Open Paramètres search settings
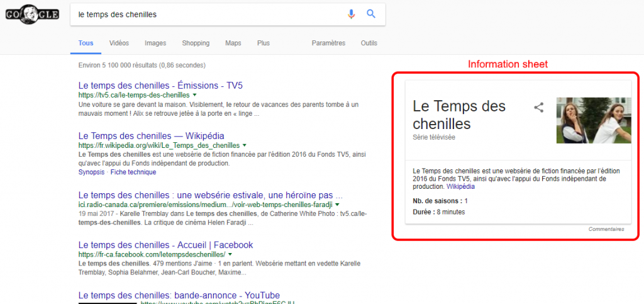644x304 pixels. tap(328, 43)
